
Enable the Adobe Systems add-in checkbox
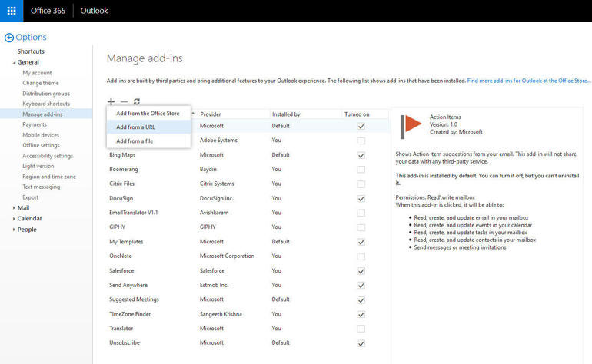[x=361, y=141]
